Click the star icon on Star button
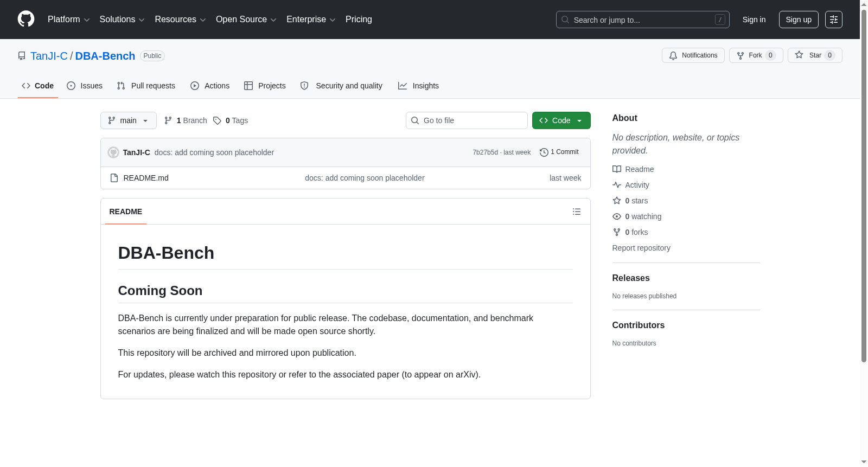868x467 pixels. (799, 55)
